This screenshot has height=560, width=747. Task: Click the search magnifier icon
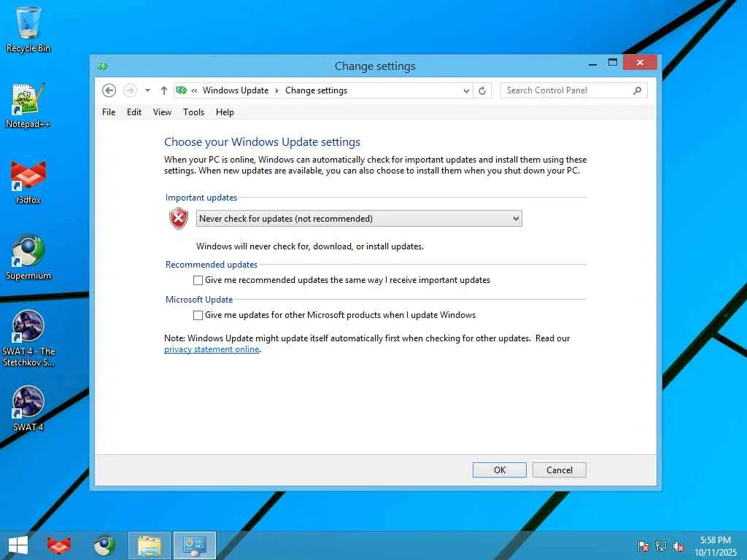pyautogui.click(x=637, y=90)
